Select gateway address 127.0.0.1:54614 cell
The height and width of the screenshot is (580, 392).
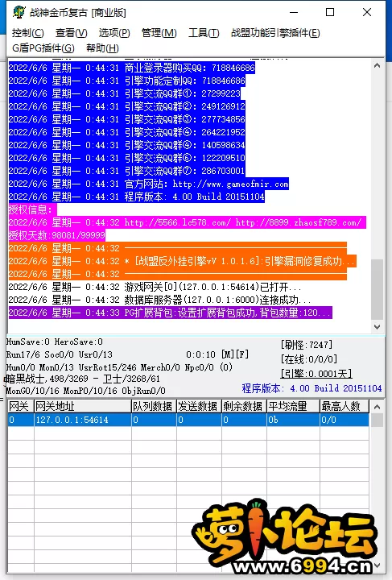tap(82, 420)
